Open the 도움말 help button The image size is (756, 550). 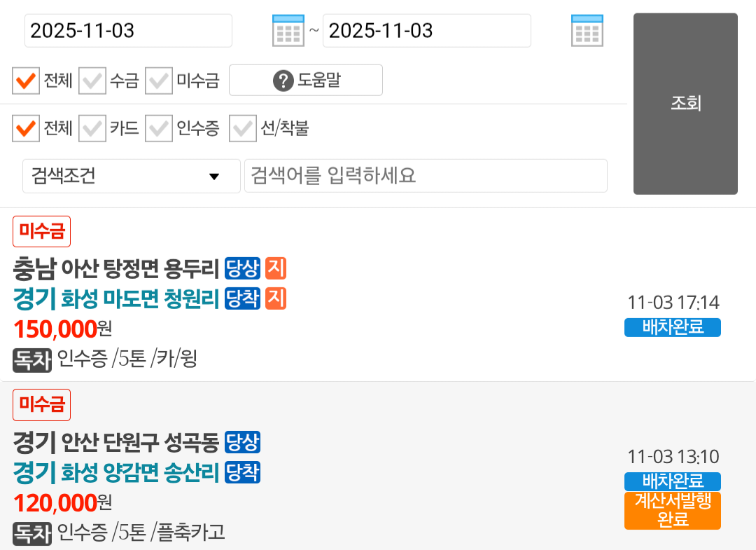(x=306, y=81)
